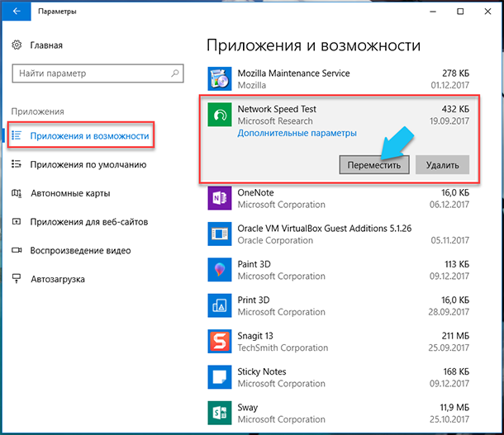Minimize the Параметры window
Screen dimensions: 504x435
(433, 12)
